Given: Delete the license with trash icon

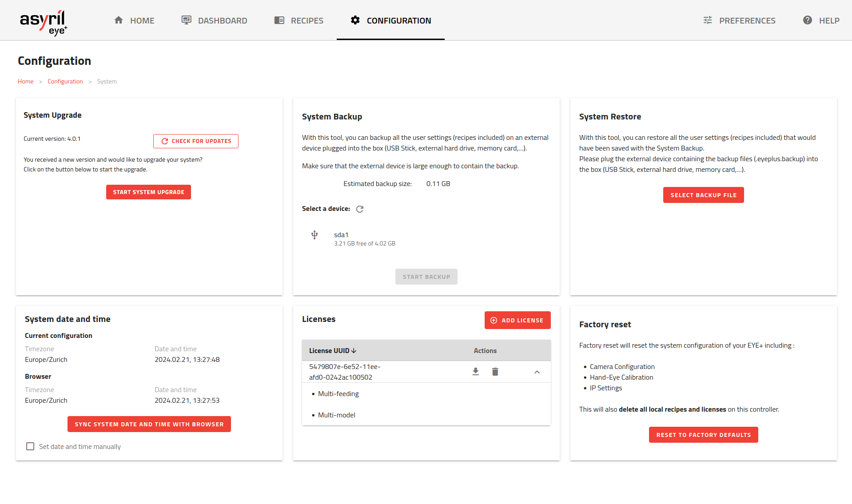Looking at the screenshot, I should tap(495, 372).
